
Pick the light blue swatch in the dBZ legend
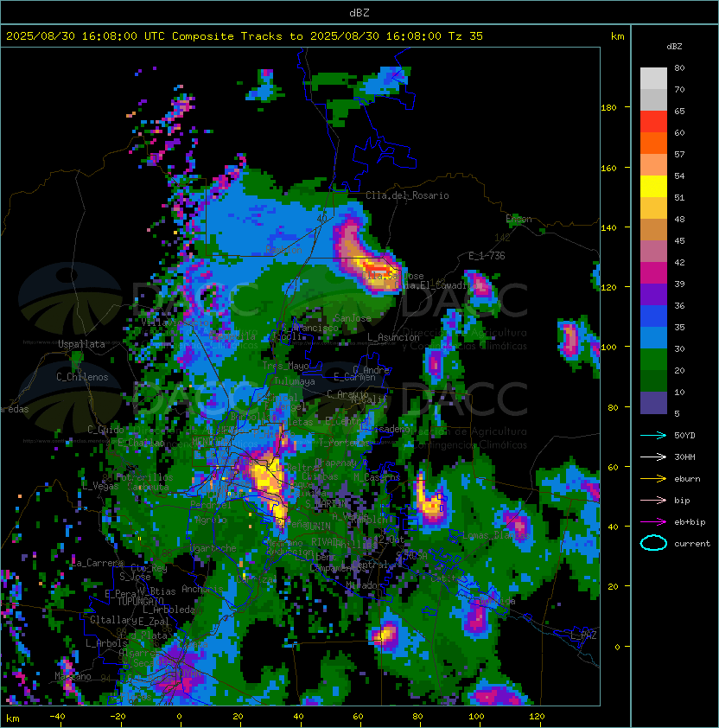coord(653,337)
